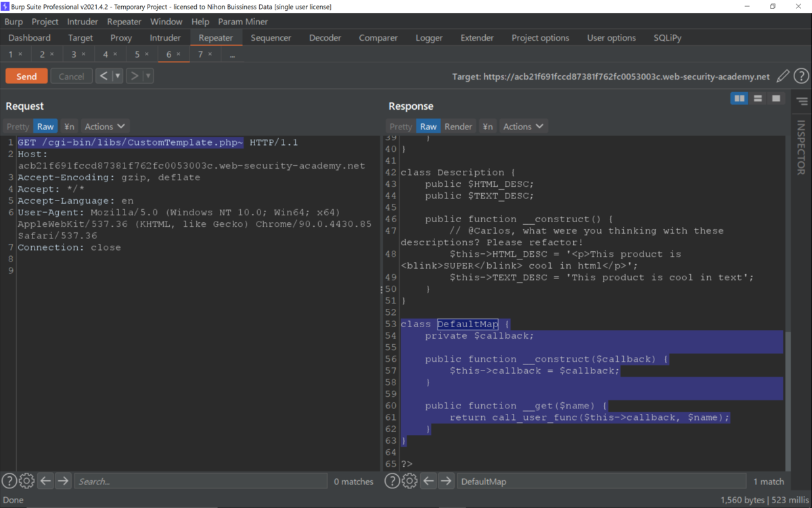Expand back history dropdown arrow
This screenshot has height=508, width=812.
coord(117,76)
